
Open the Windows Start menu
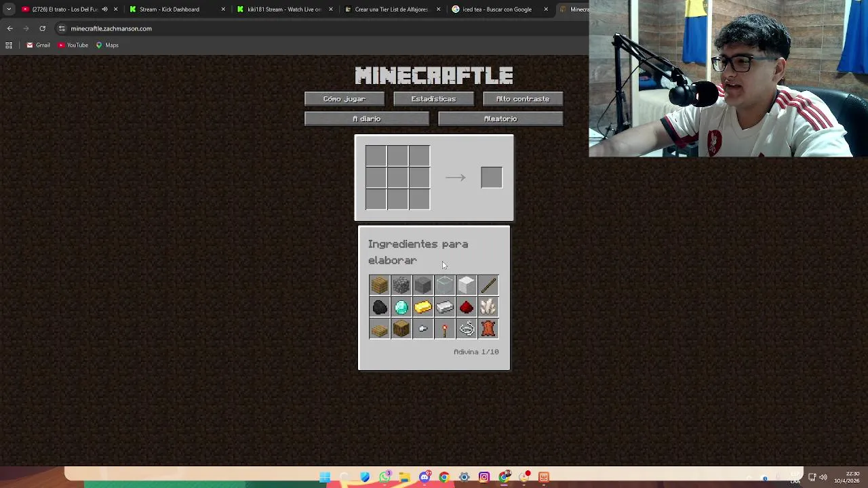325,477
